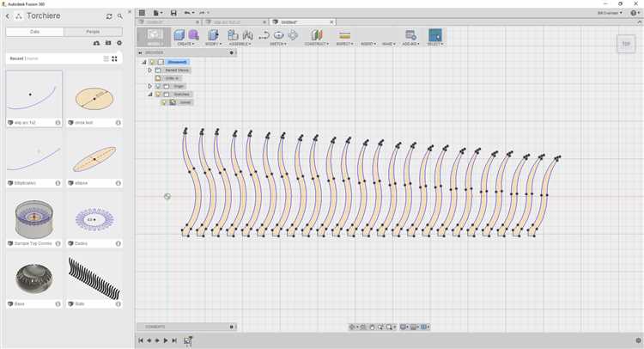Switch data panel to list view
Image resolution: width=644 pixels, height=349 pixels.
(x=106, y=58)
